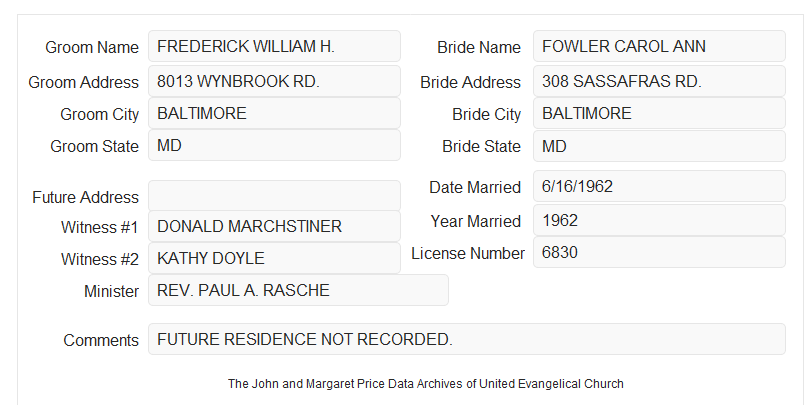Select the Witness #1 field
This screenshot has height=405, width=805.
pyautogui.click(x=274, y=226)
